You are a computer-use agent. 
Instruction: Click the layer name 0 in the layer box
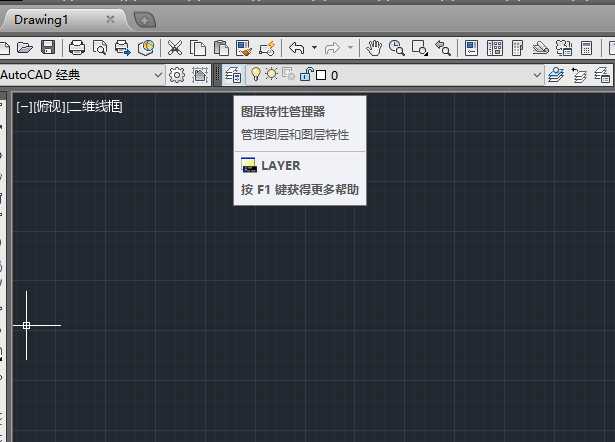(334, 75)
